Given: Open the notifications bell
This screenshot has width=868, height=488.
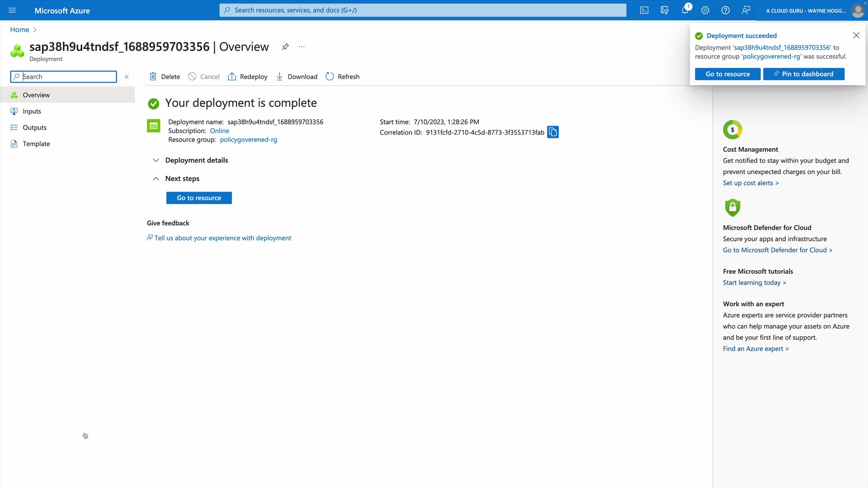Looking at the screenshot, I should [685, 10].
